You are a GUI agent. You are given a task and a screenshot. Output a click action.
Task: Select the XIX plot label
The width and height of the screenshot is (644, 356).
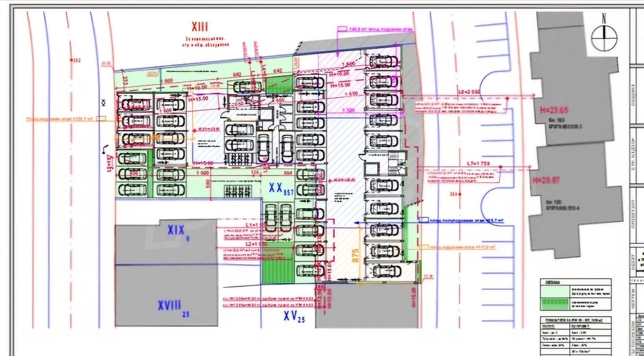coord(176,231)
